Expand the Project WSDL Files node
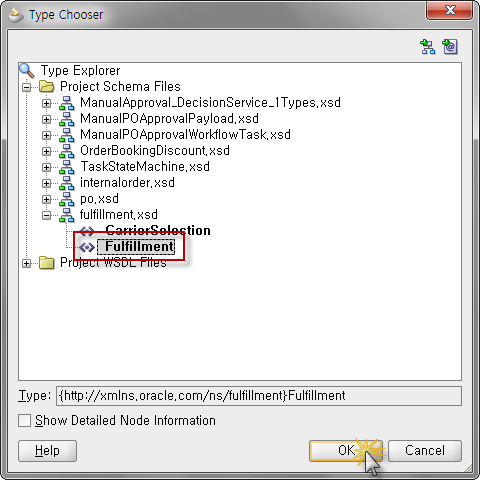Image resolution: width=480 pixels, height=480 pixels. 26,264
